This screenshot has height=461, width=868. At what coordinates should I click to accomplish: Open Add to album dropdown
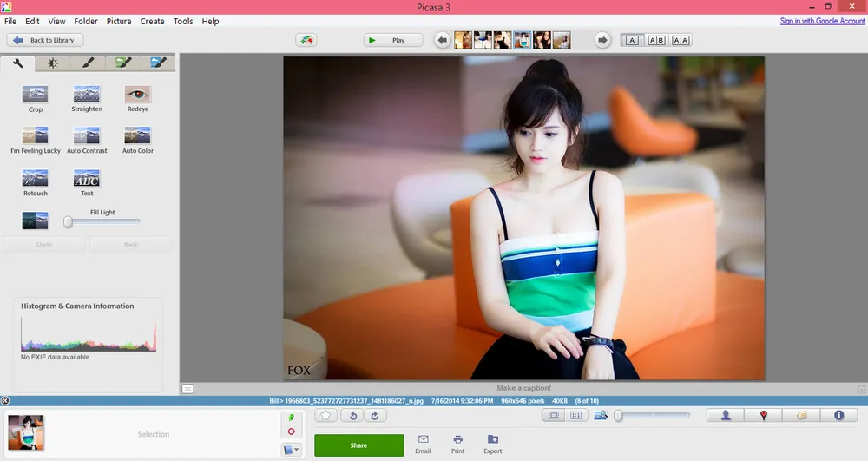291,450
